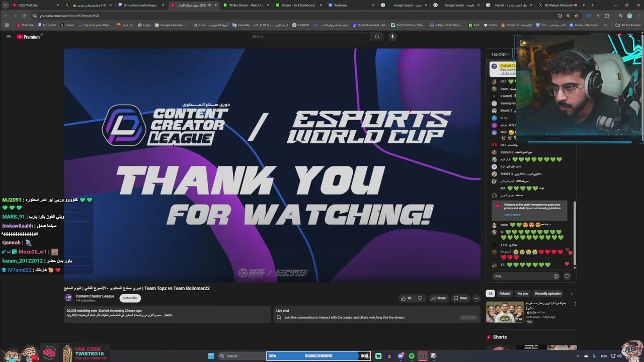Open the Top chat dropdown
644x362 pixels.
pos(501,54)
